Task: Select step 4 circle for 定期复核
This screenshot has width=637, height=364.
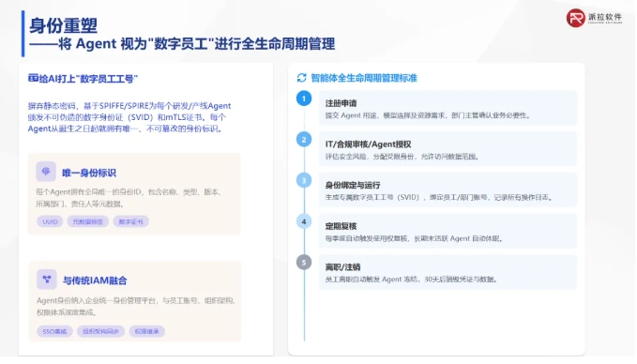Action: [x=304, y=221]
